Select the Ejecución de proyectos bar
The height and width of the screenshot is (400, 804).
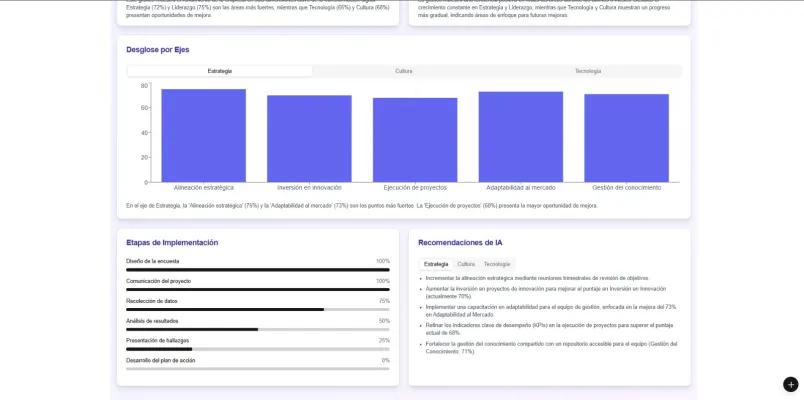(415, 140)
